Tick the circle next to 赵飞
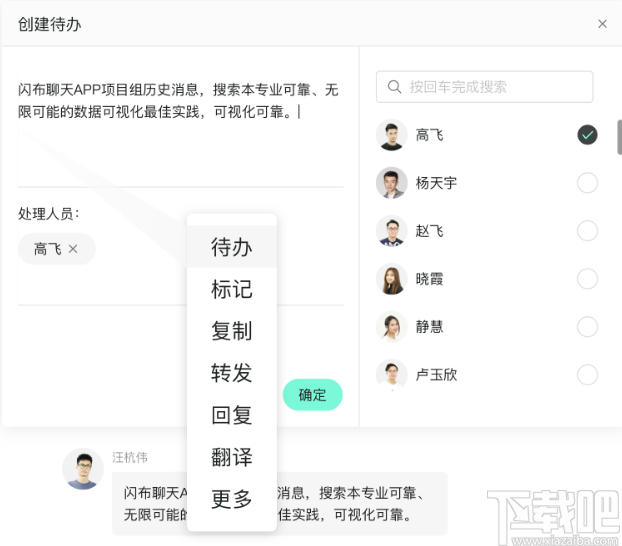622x546 pixels. point(587,231)
